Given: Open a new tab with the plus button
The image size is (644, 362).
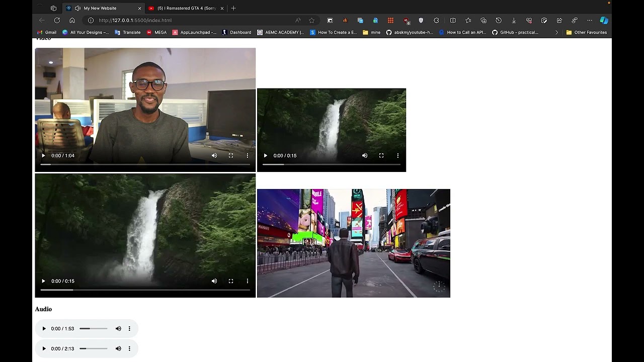Looking at the screenshot, I should pyautogui.click(x=233, y=8).
